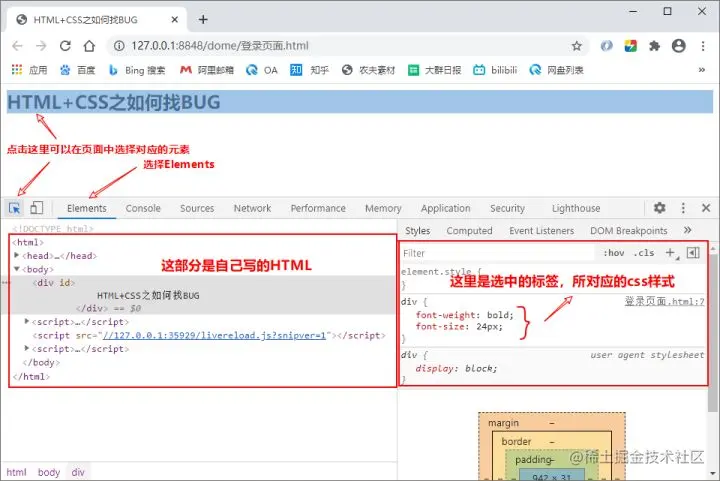Open the 百度 bookmark
Viewport: 720px width, 481px height.
pyautogui.click(x=77, y=70)
